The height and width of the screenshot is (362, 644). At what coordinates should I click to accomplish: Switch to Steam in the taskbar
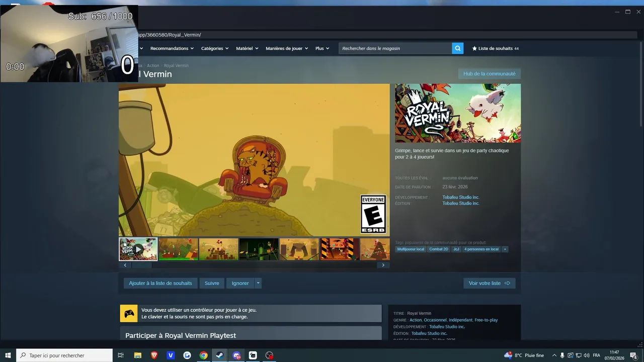point(220,355)
